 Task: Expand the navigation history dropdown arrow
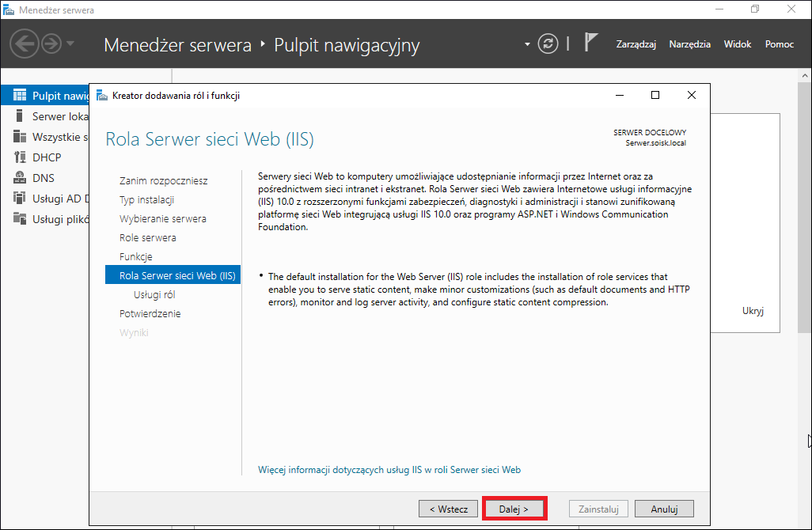tap(70, 44)
